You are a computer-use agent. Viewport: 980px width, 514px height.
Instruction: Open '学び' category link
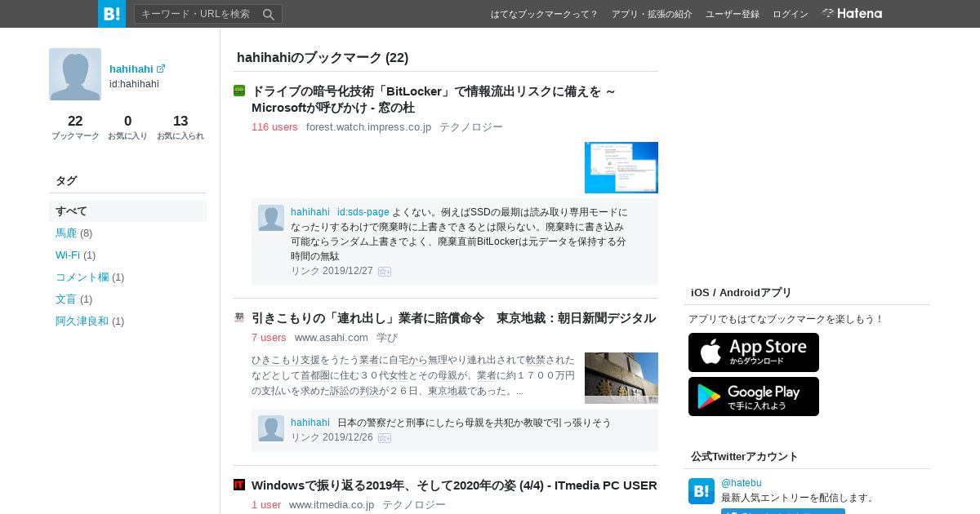click(387, 337)
